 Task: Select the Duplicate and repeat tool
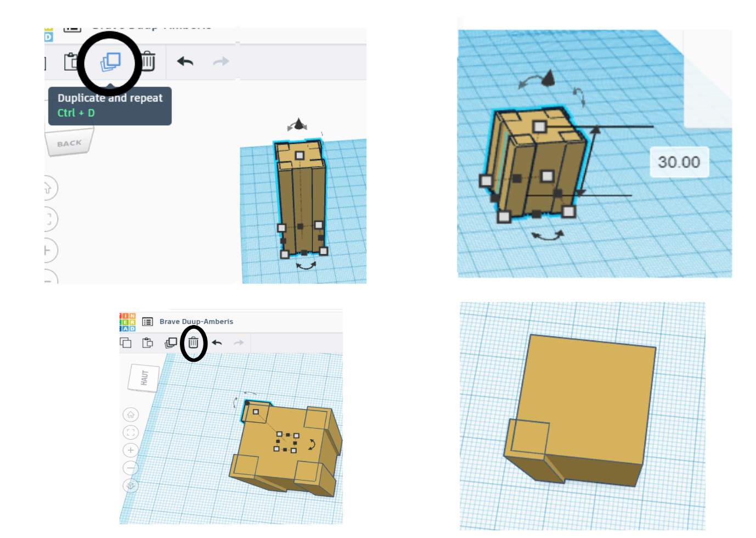point(110,62)
